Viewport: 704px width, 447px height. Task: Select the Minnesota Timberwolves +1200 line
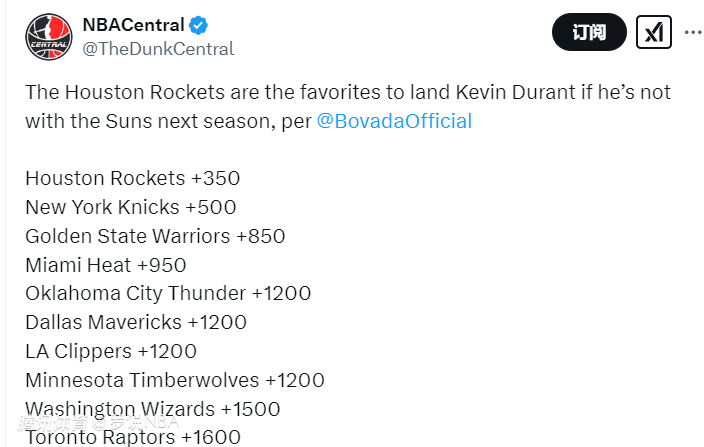tap(174, 380)
